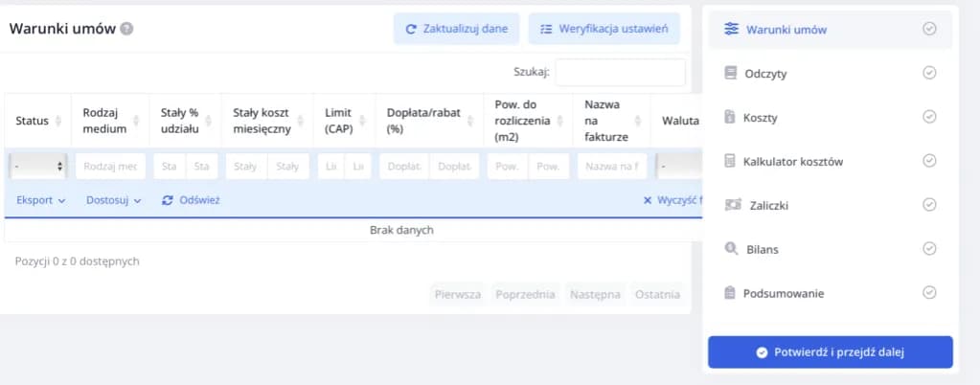This screenshot has width=980, height=385.
Task: Expand the Eksport dropdown menu
Action: coord(40,200)
